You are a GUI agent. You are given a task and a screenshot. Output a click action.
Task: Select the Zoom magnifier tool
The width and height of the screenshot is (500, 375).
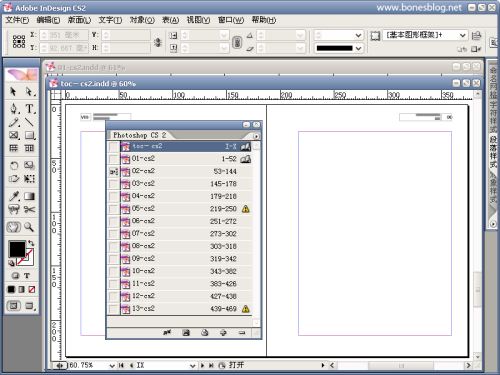30,227
